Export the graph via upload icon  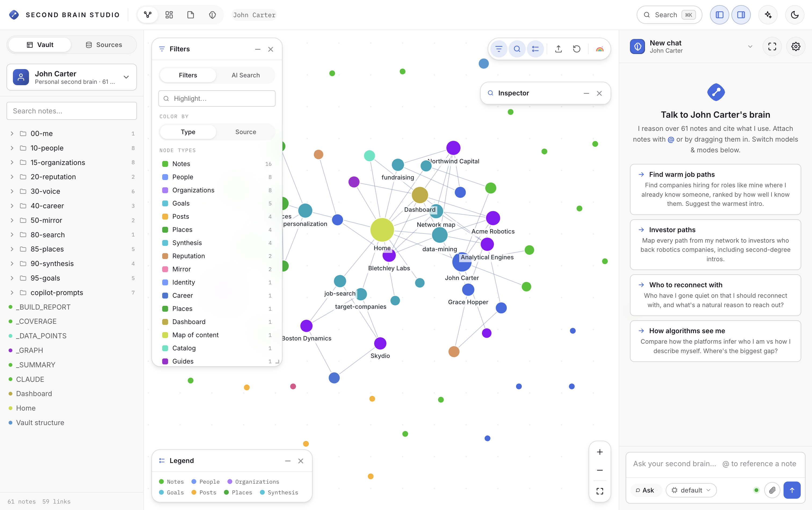[x=559, y=49]
